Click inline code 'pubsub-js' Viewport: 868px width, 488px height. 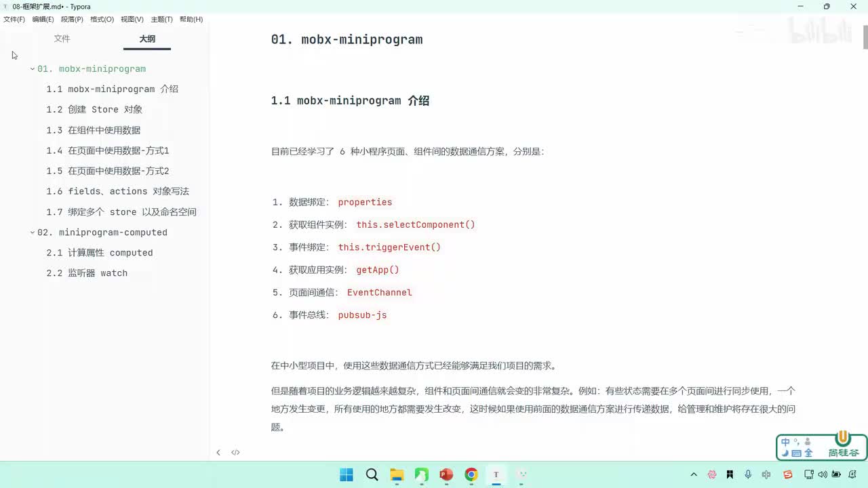click(x=362, y=315)
